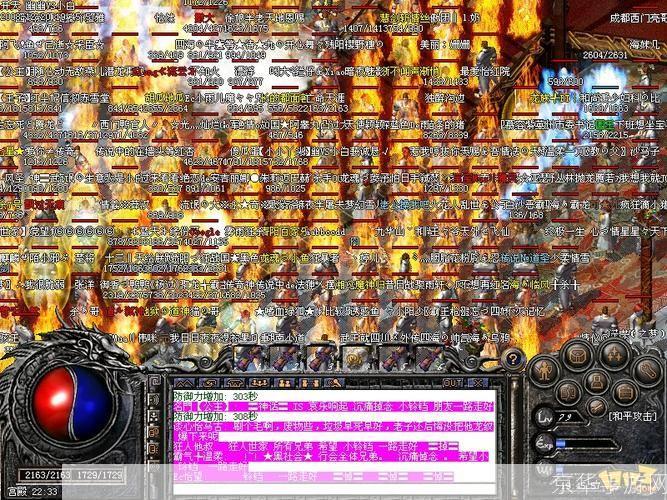The height and width of the screenshot is (500, 667).
Task: Click player name 成都西门亮哥
Action: click(x=638, y=18)
